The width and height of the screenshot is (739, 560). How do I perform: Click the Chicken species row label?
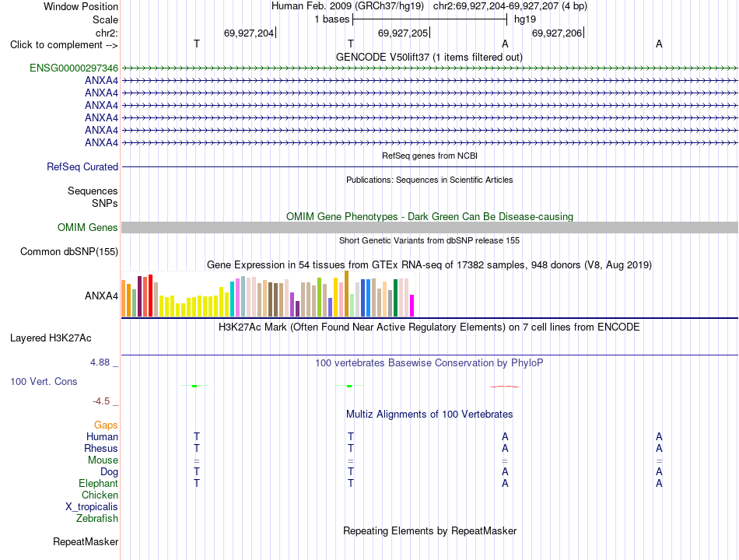point(100,495)
